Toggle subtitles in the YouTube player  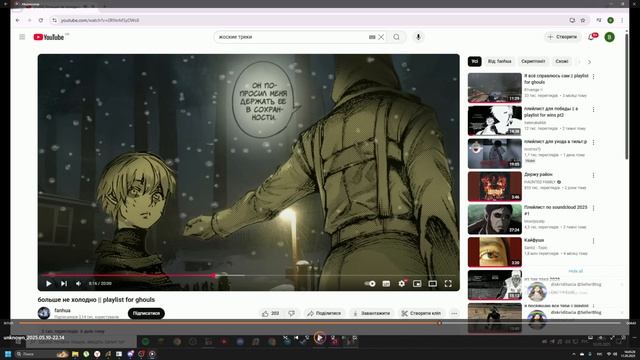click(386, 283)
